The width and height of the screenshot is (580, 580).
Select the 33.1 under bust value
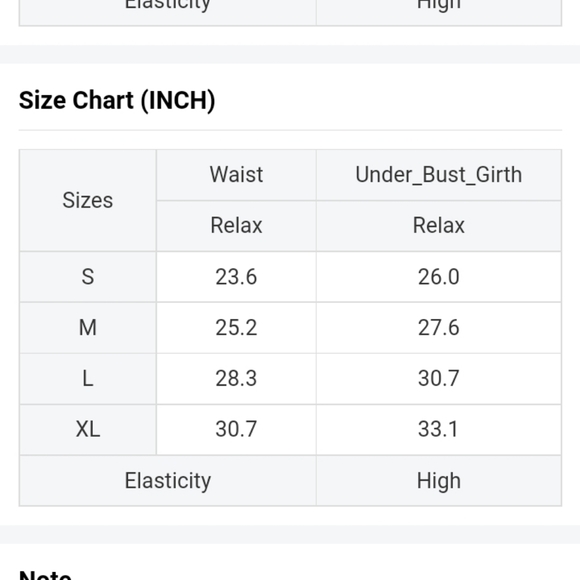[x=439, y=429]
